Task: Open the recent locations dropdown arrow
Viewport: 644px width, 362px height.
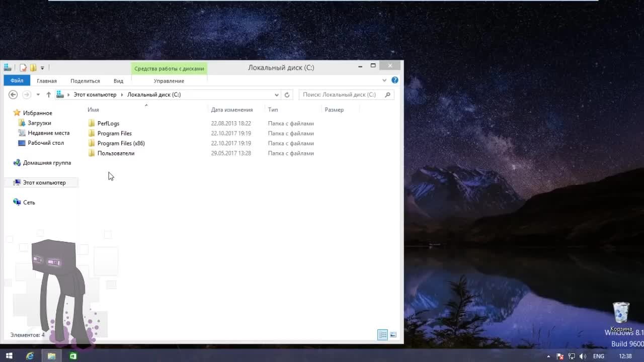Action: tap(38, 95)
